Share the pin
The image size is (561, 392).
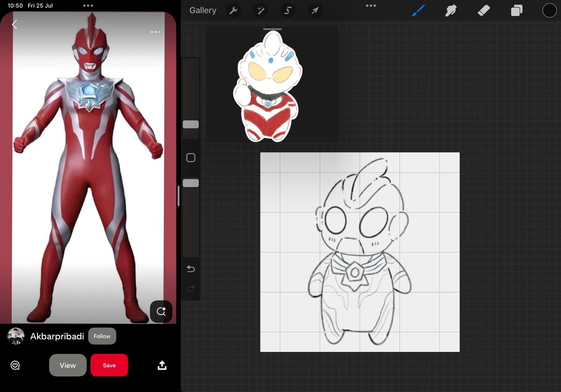point(162,365)
